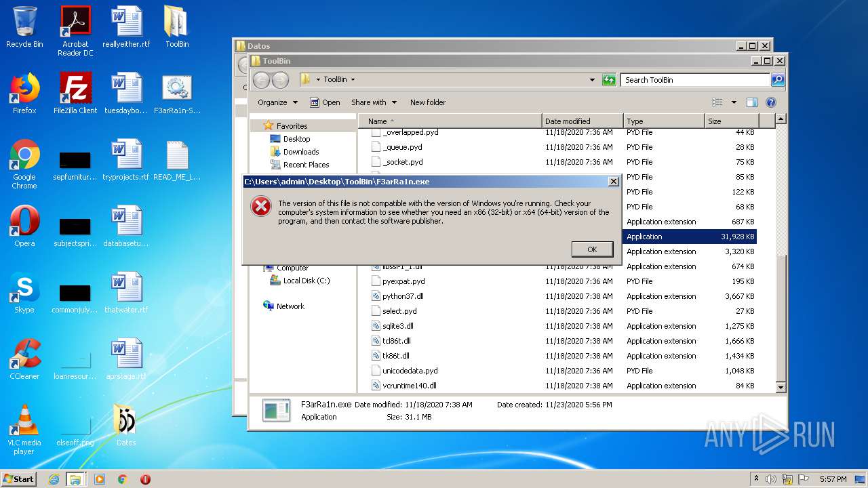Open VLC media player shortcut
Image resolution: width=868 pixels, height=488 pixels.
(x=24, y=430)
